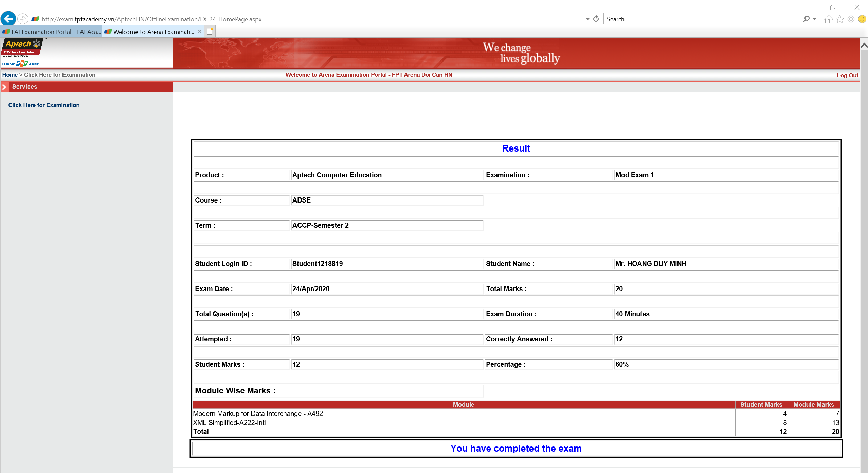The image size is (868, 473).
Task: Expand the Services panel arrow
Action: (x=4, y=87)
